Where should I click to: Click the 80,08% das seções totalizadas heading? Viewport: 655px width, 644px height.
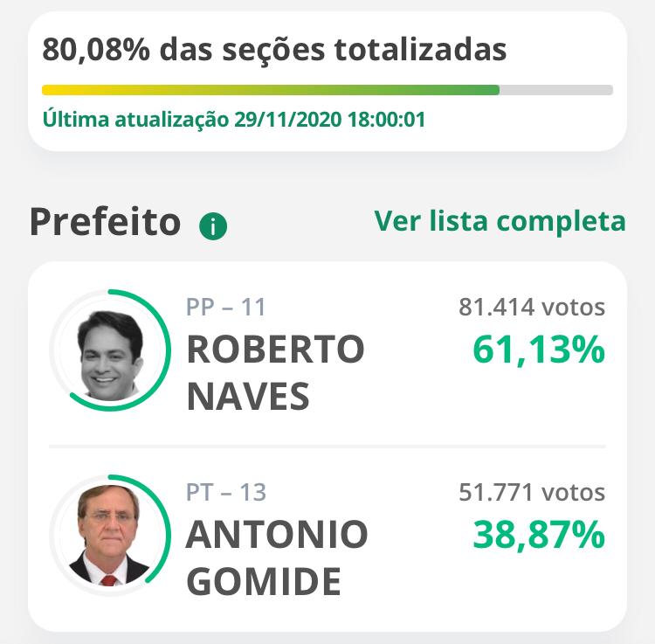(274, 50)
